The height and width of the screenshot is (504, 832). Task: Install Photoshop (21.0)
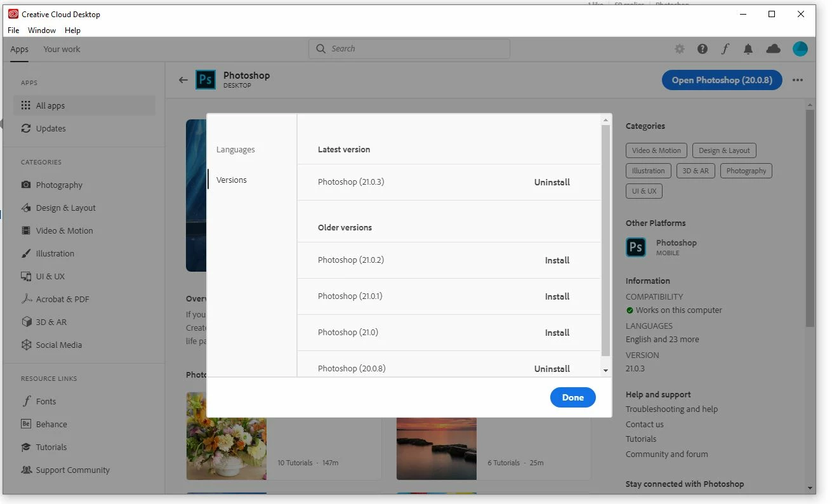point(557,333)
